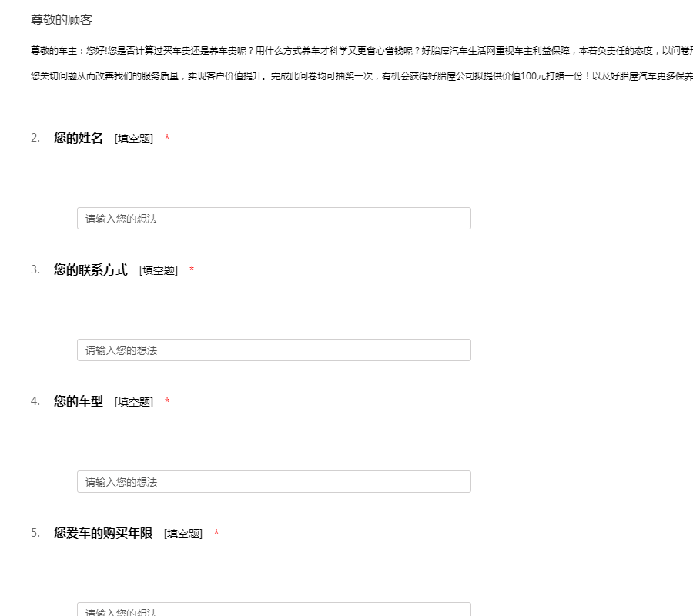Click question number 2 before 您的姓名

35,139
